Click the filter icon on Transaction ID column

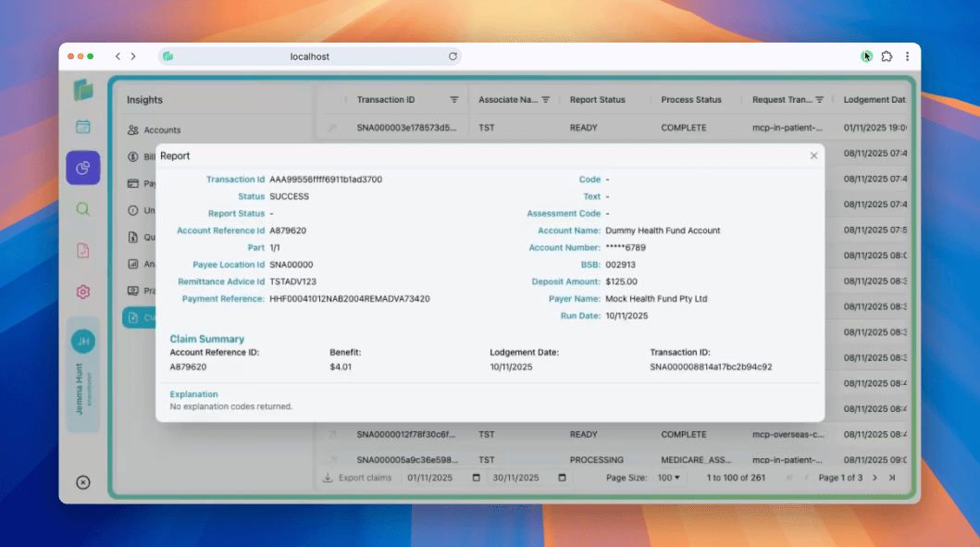click(x=455, y=99)
